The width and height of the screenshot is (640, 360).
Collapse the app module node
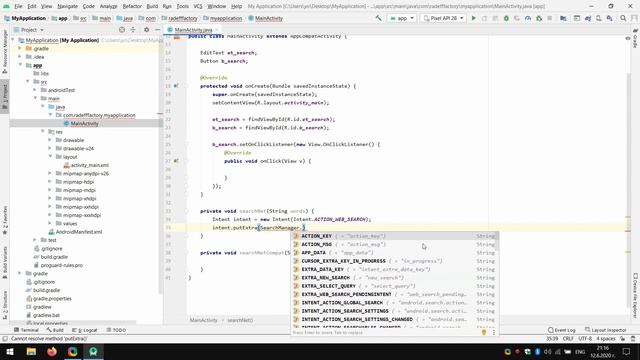click(x=20, y=65)
